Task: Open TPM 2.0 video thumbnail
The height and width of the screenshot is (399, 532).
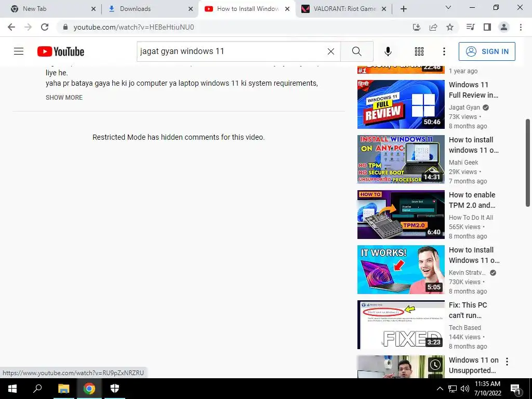Action: (401, 215)
